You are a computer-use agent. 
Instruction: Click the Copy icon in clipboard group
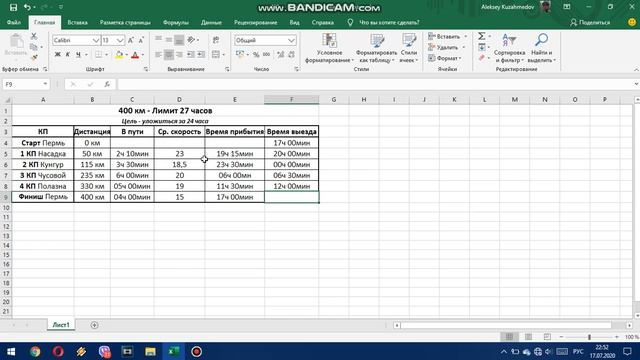coord(34,47)
